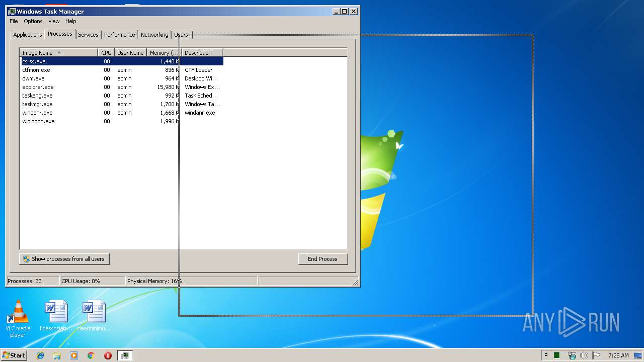Sort by User Name column header
Screen dimensions: 644x362
point(130,52)
